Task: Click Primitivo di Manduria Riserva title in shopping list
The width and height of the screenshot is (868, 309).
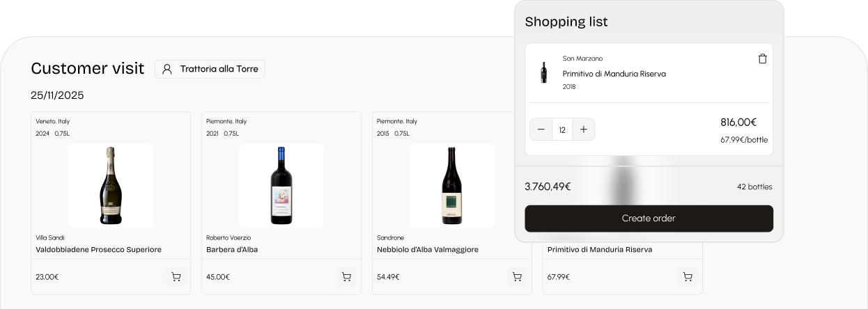Action: pyautogui.click(x=614, y=74)
